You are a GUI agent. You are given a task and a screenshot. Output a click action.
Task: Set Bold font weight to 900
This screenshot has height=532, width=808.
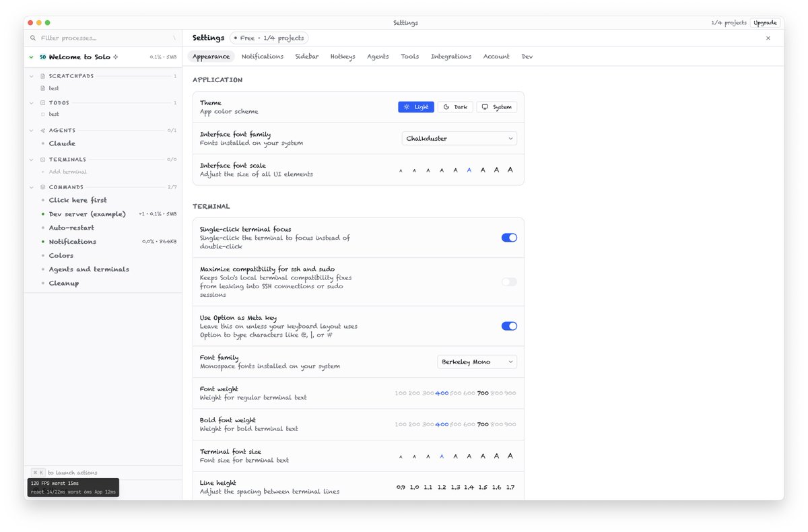tap(510, 424)
